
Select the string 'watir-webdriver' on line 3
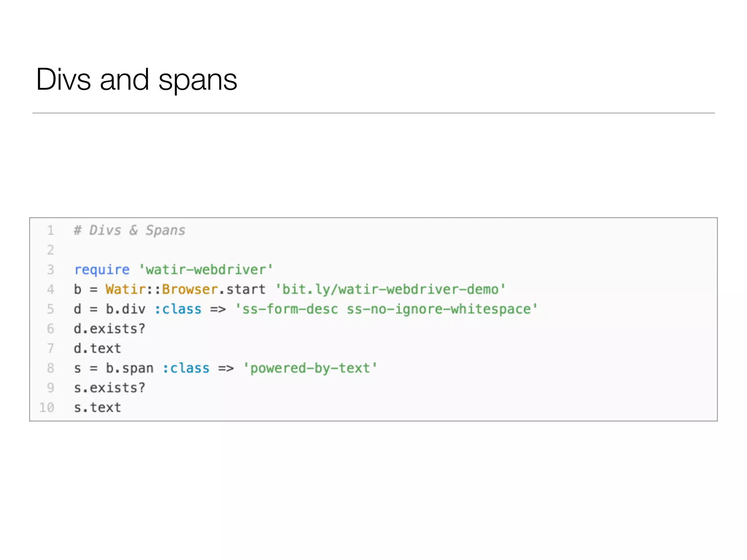coord(206,270)
